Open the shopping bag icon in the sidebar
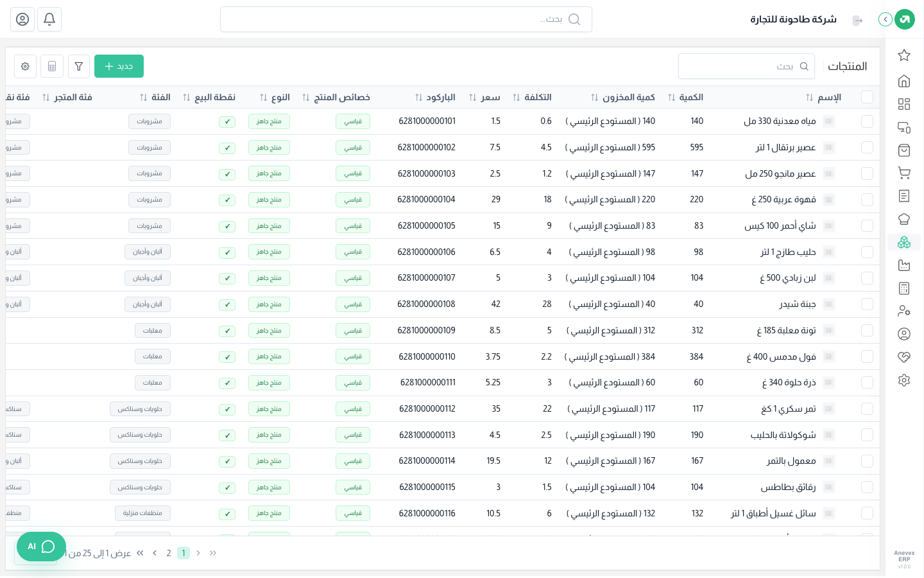Viewport: 924px width, 578px height. coord(904,150)
